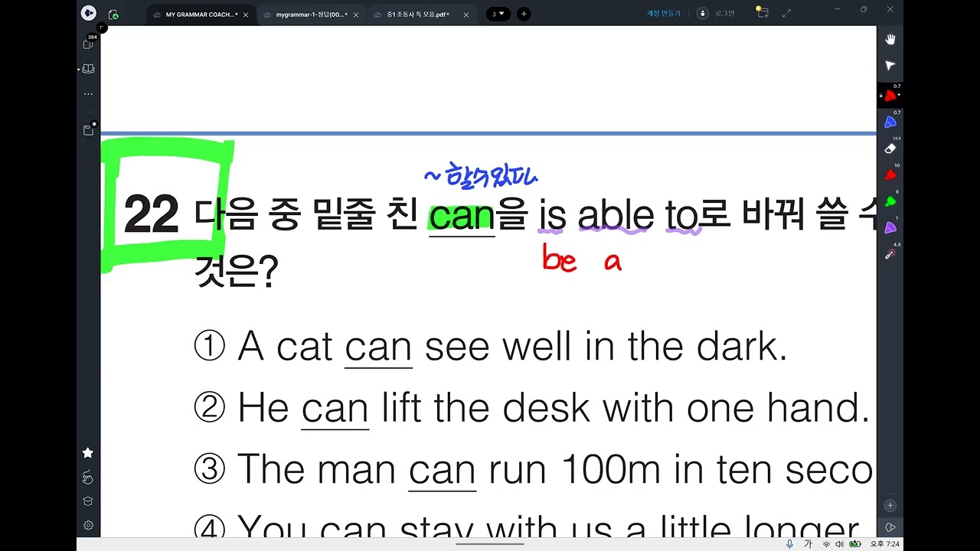Close the 중1 조동사 특 모음.pdf tab
Image resolution: width=980 pixels, height=551 pixels.
[466, 15]
